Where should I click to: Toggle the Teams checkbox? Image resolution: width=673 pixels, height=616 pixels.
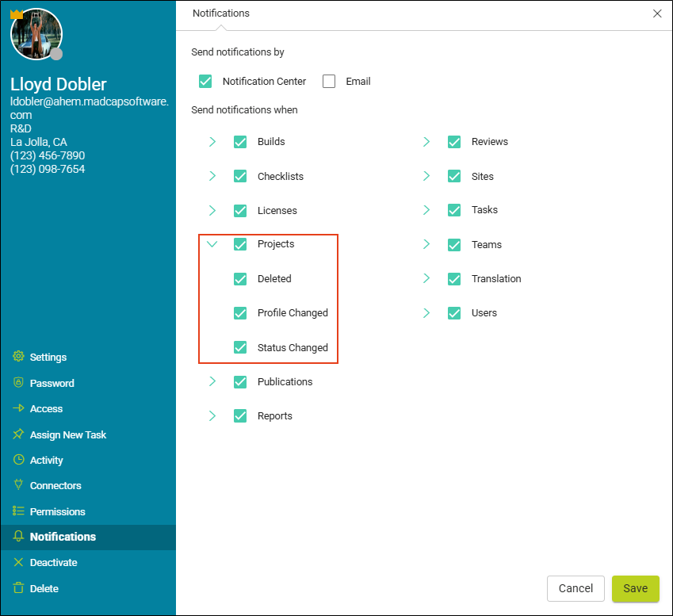[x=454, y=245]
